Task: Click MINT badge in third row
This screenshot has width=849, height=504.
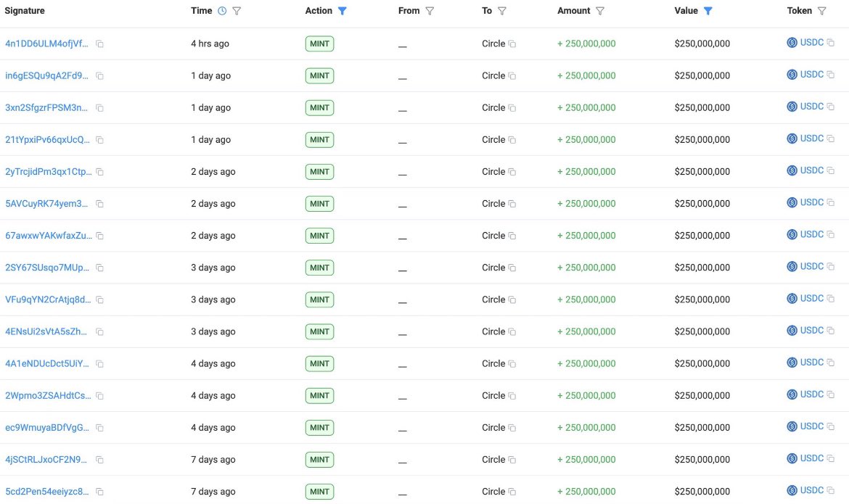Action: [x=319, y=108]
